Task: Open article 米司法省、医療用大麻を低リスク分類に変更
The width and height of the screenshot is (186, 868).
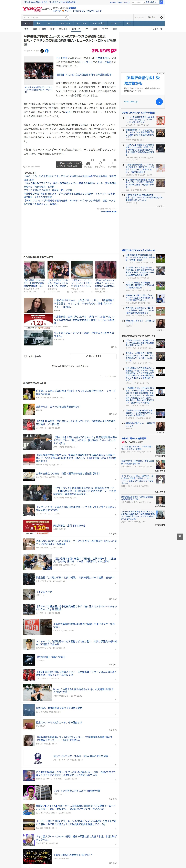Action: [59, 708]
